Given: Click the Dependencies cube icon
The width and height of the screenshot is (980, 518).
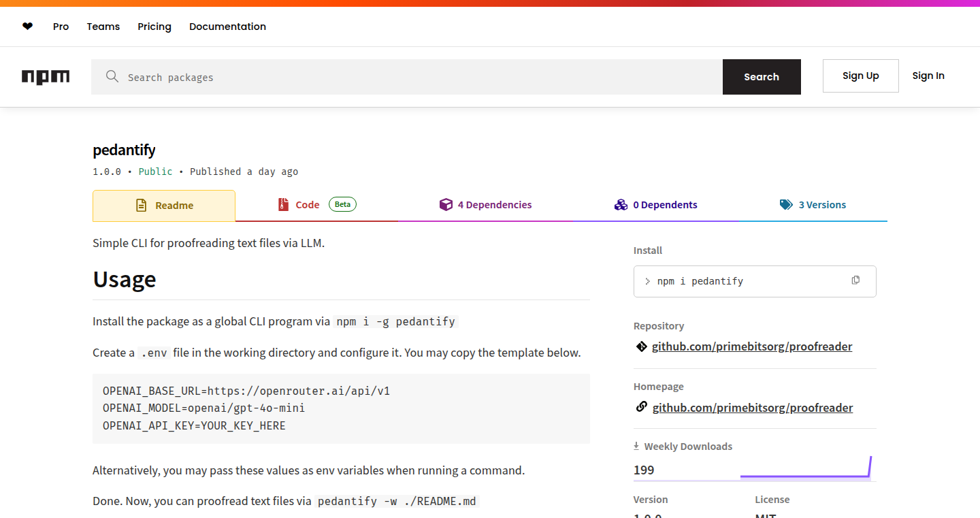Looking at the screenshot, I should tap(446, 205).
